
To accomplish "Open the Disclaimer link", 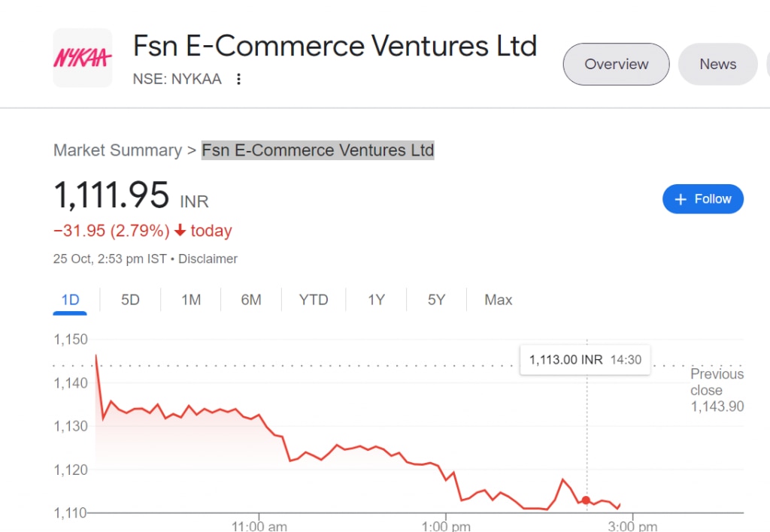I will click(x=208, y=258).
